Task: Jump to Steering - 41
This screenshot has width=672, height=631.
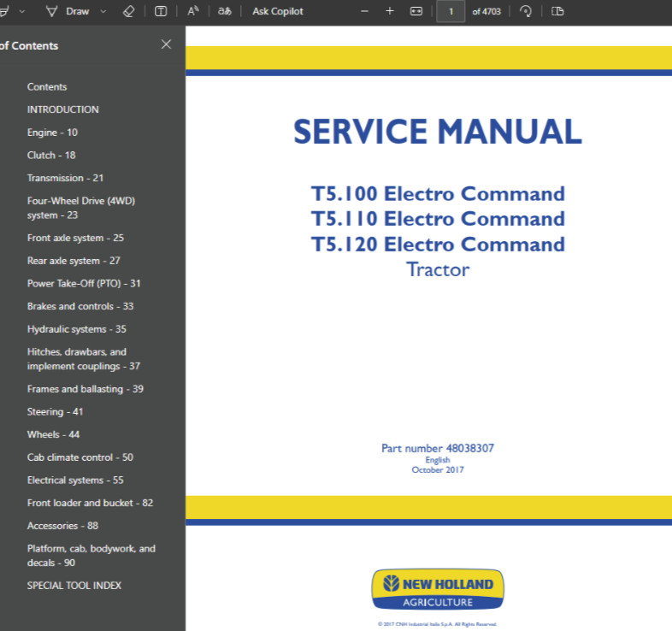Action: click(55, 412)
